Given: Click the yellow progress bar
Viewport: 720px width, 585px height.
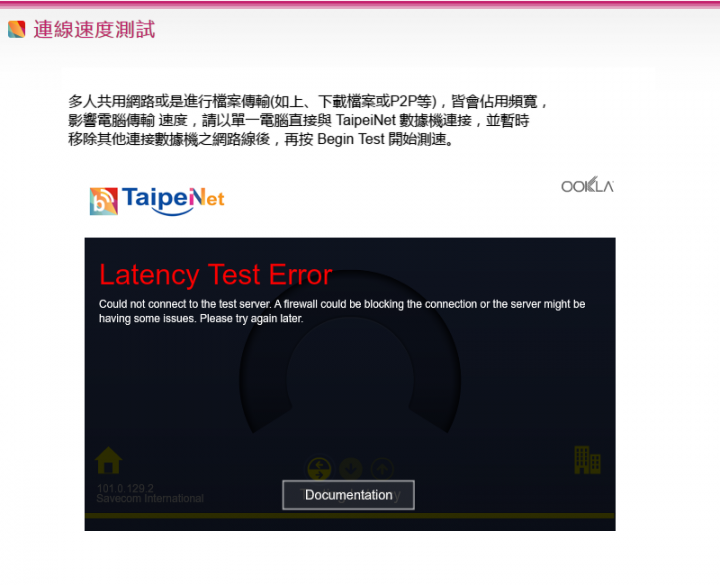Looking at the screenshot, I should click(x=350, y=516).
